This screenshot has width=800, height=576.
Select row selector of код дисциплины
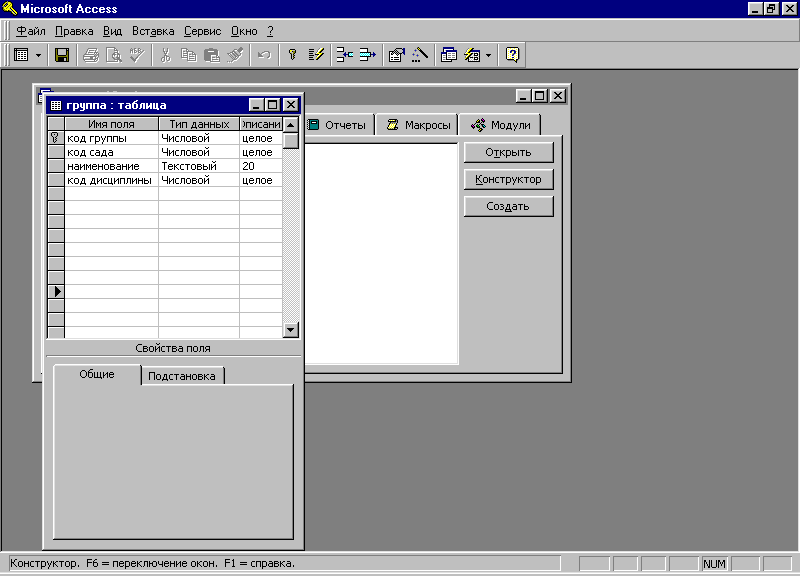56,180
